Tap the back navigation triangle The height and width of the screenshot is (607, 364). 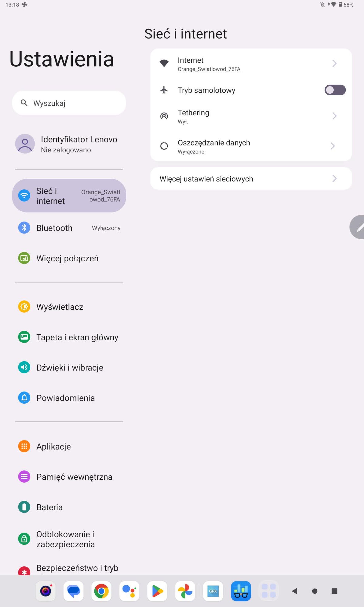click(x=295, y=591)
